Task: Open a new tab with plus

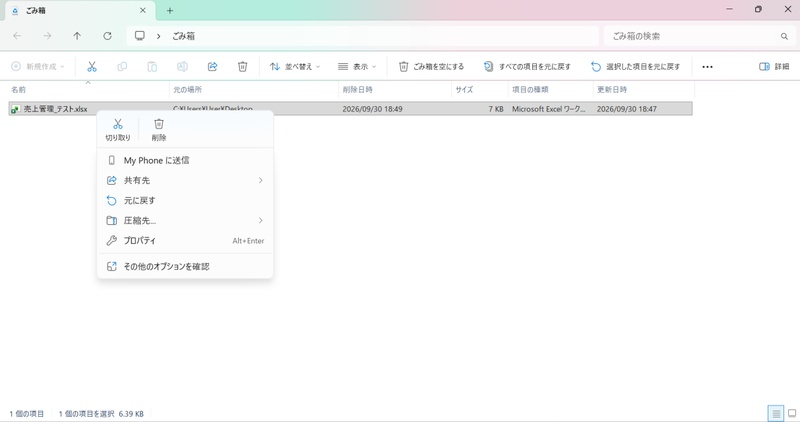Action: (170, 10)
